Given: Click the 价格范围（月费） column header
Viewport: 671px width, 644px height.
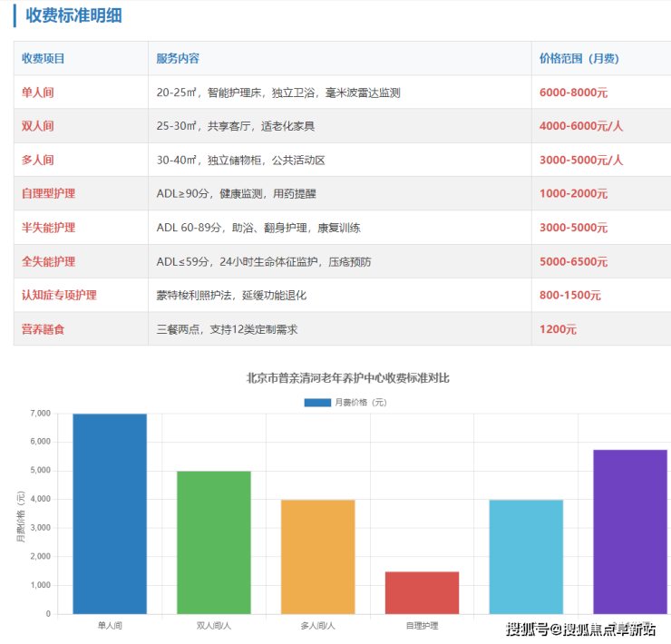Looking at the screenshot, I should [x=579, y=59].
